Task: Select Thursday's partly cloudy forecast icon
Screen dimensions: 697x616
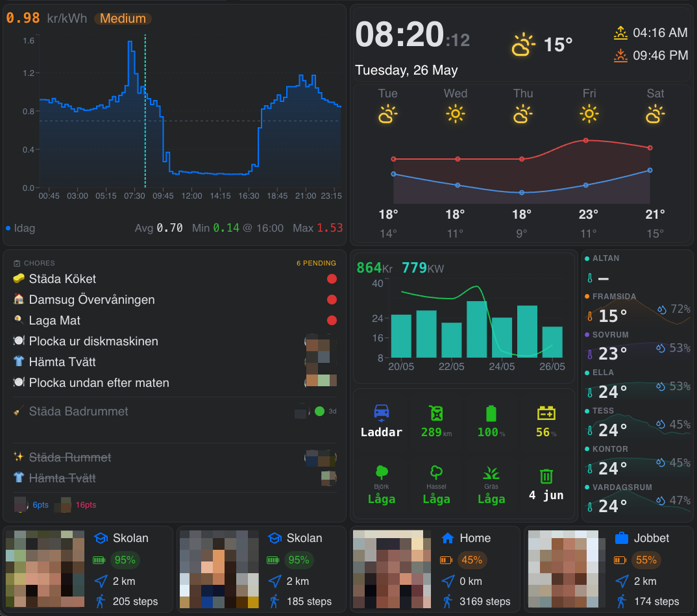Action: [523, 114]
